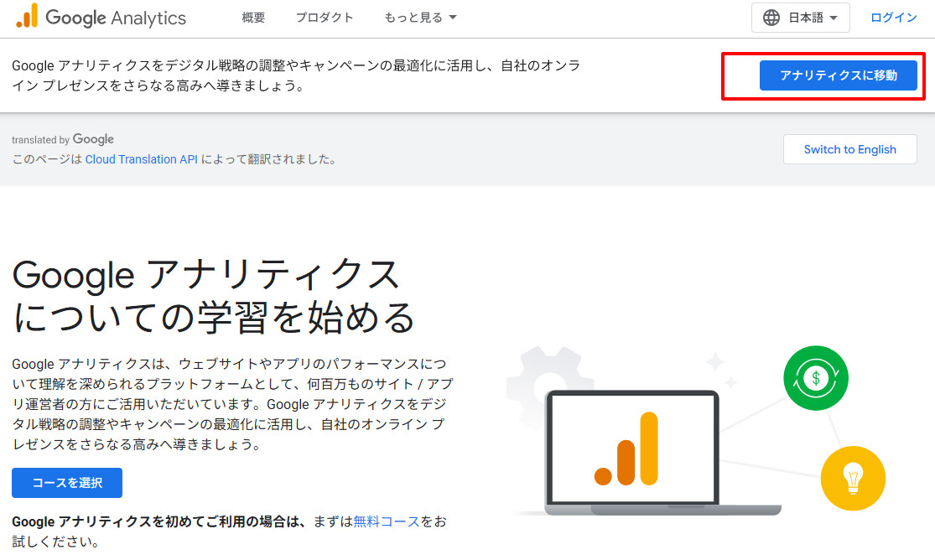This screenshot has width=935, height=560.
Task: Open the 日本語 language selector
Action: click(x=800, y=18)
